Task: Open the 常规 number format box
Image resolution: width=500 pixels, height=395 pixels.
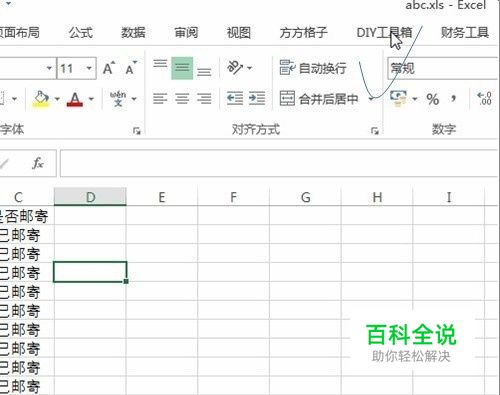Action: click(443, 68)
